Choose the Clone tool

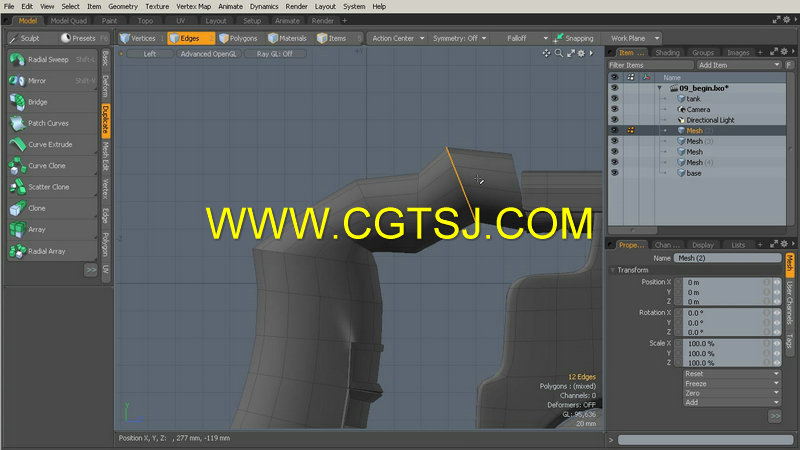(x=52, y=208)
